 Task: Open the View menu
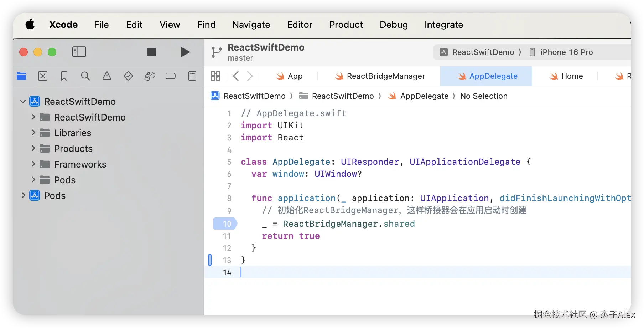[x=170, y=25]
